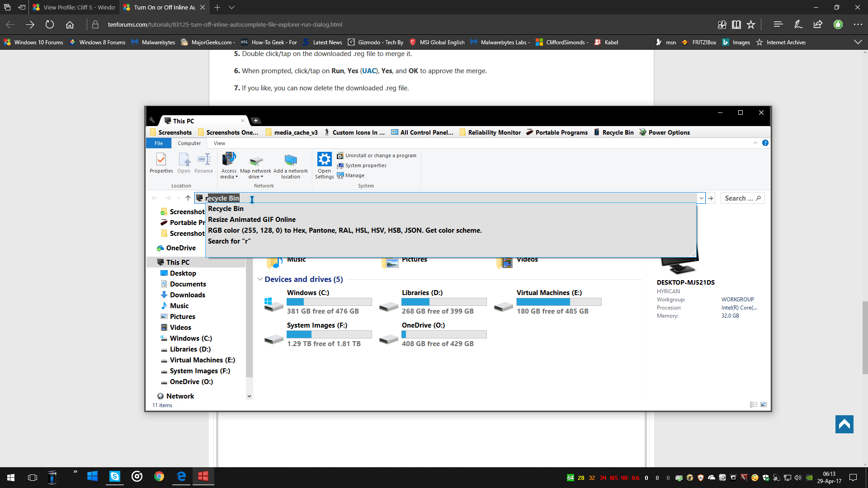
Task: Select Resize Animated GIF Online suggestion
Action: 252,219
